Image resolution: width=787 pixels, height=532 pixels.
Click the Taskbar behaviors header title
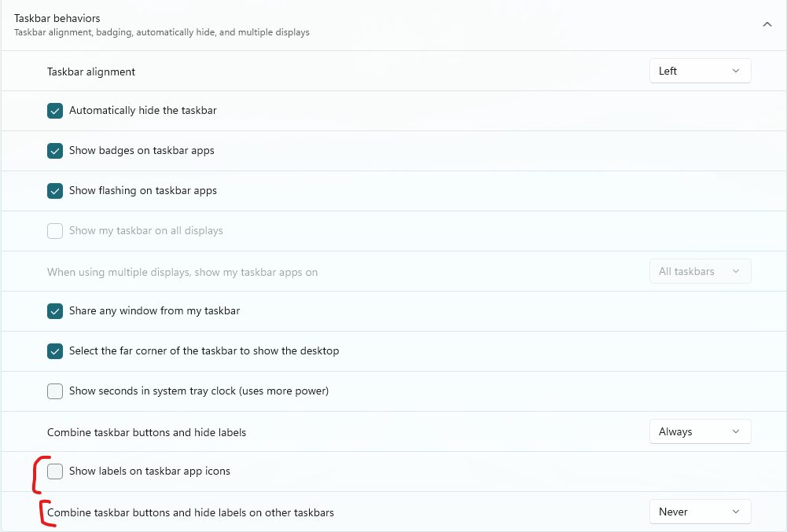point(57,18)
